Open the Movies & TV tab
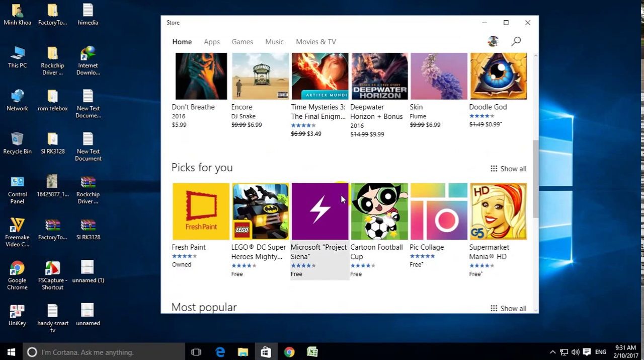 [316, 42]
